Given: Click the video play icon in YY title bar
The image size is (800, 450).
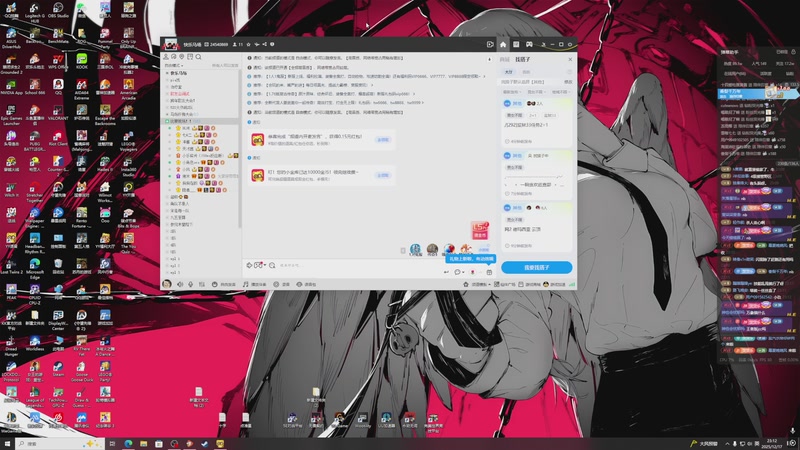Looking at the screenshot, I should (490, 44).
